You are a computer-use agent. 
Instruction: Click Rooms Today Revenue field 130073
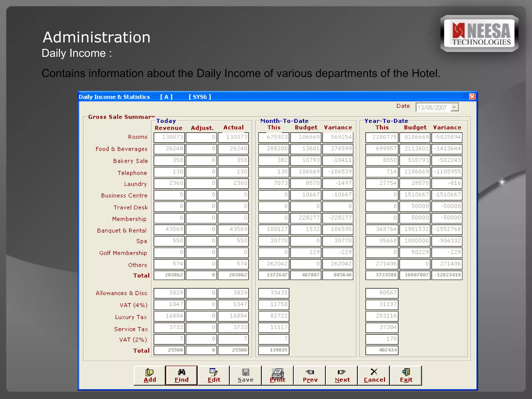(x=169, y=137)
